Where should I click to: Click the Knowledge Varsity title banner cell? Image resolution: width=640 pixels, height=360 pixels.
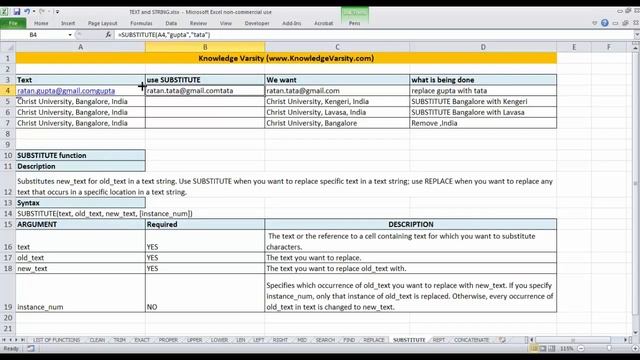click(x=286, y=58)
